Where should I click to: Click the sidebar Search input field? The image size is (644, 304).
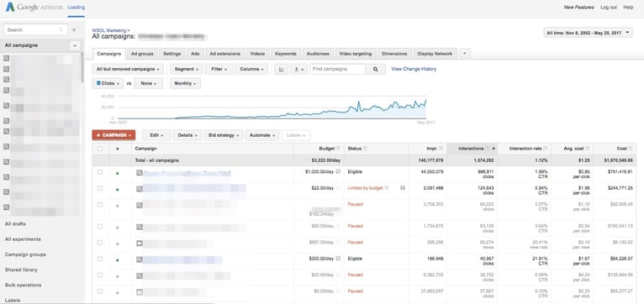tap(35, 30)
